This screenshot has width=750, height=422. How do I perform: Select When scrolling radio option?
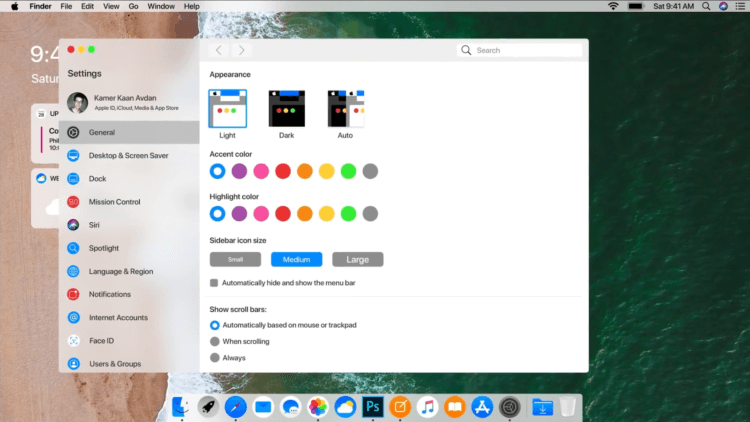point(214,342)
